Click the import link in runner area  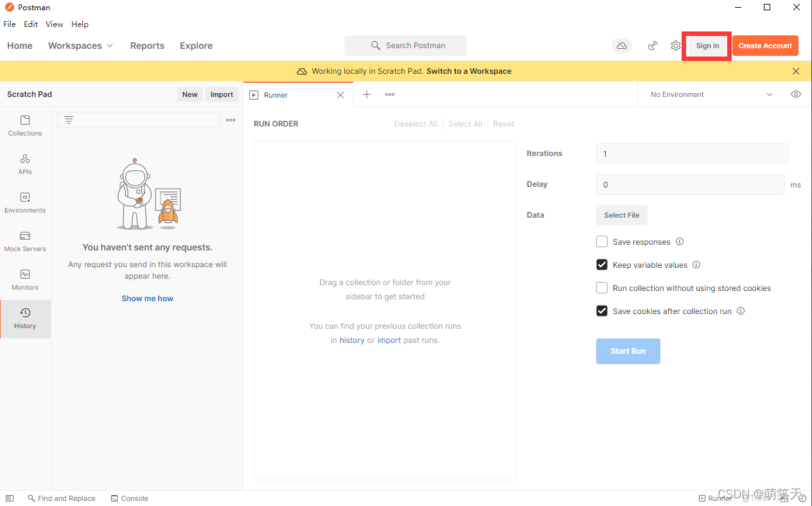(389, 340)
